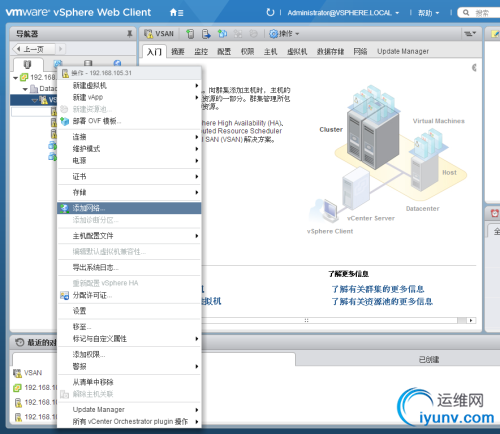
Task: Open the 存储 submenu
Action: (129, 192)
